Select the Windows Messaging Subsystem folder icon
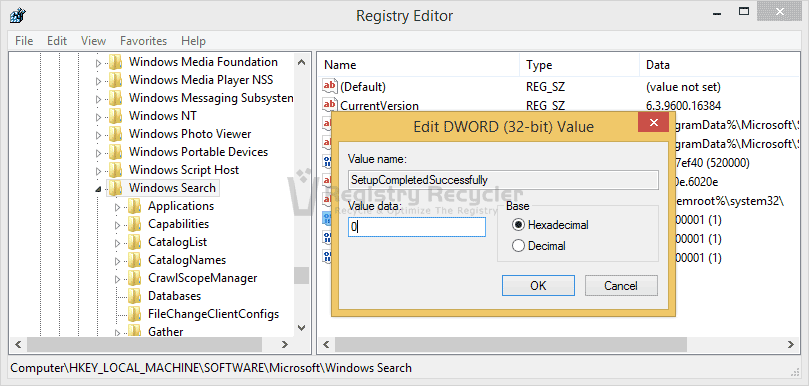809x386 pixels. pyautogui.click(x=116, y=99)
